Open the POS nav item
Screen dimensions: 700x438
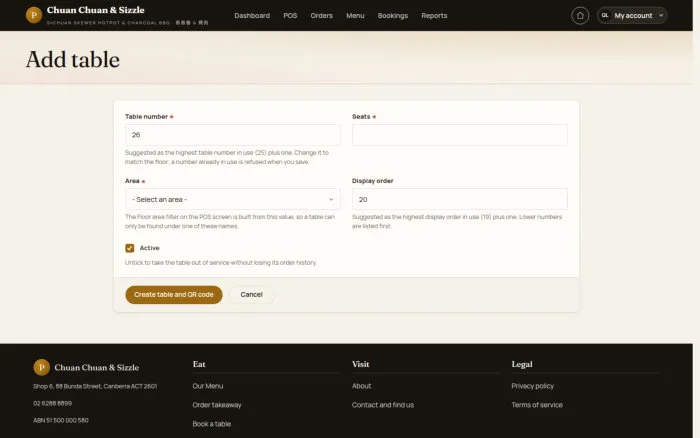click(290, 16)
